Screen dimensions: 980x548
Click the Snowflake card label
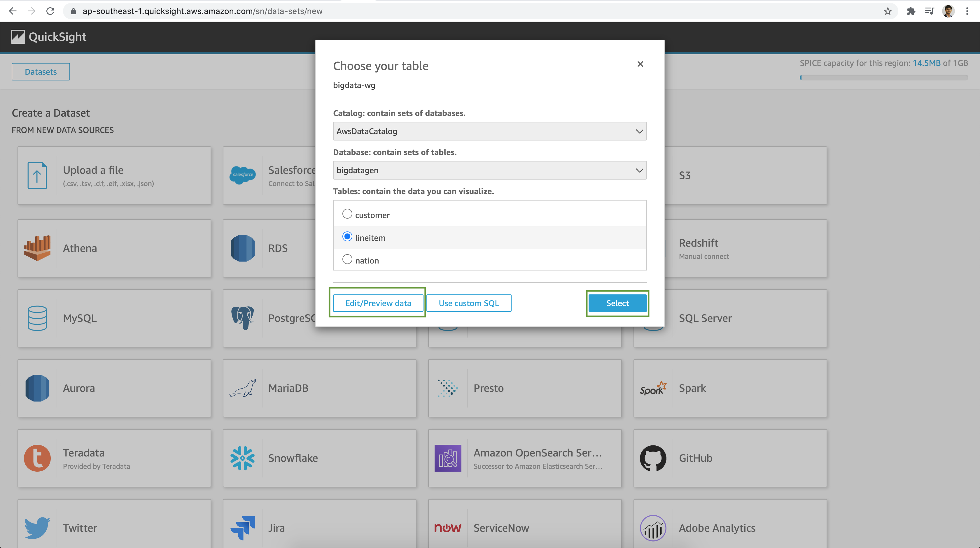coord(293,458)
